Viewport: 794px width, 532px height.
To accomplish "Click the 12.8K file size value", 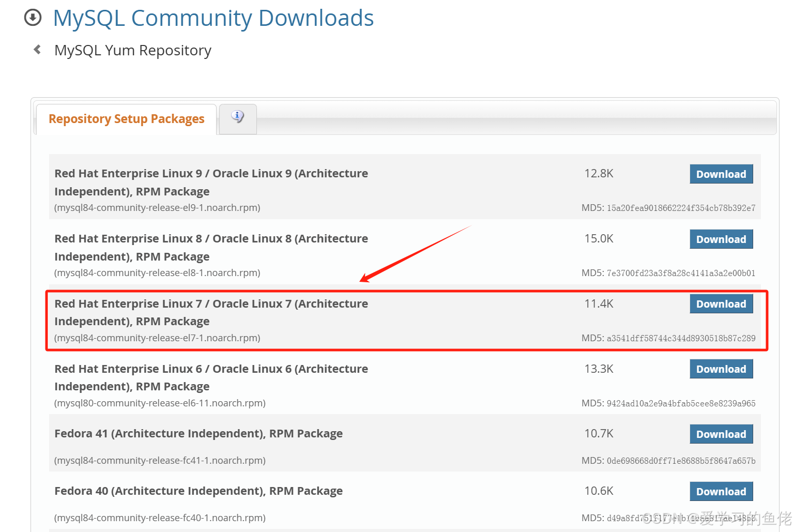I will [599, 174].
